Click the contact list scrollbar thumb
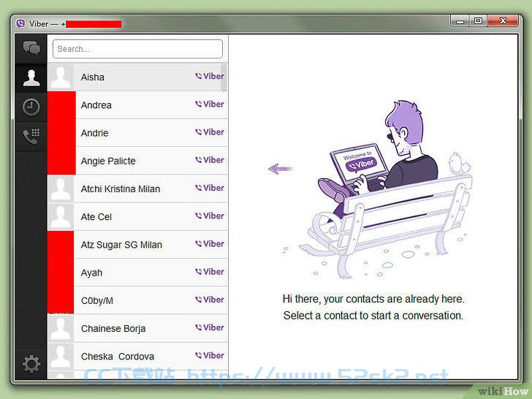 coord(224,77)
